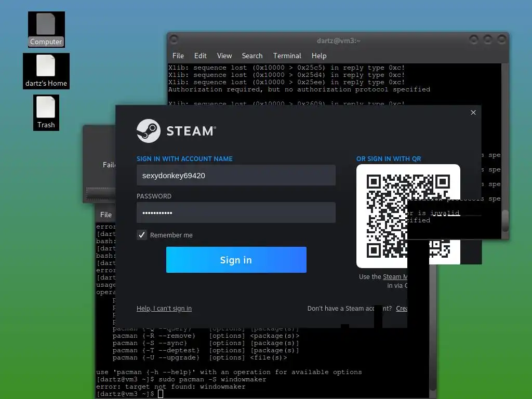Click the "sudo pacman -S windowmaker" command line
This screenshot has height=399, width=532.
coord(212,379)
